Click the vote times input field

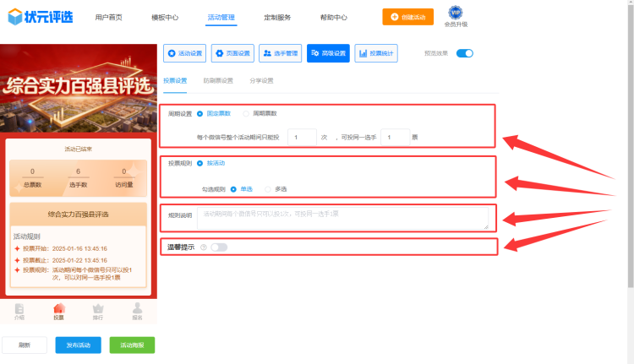[x=302, y=138]
